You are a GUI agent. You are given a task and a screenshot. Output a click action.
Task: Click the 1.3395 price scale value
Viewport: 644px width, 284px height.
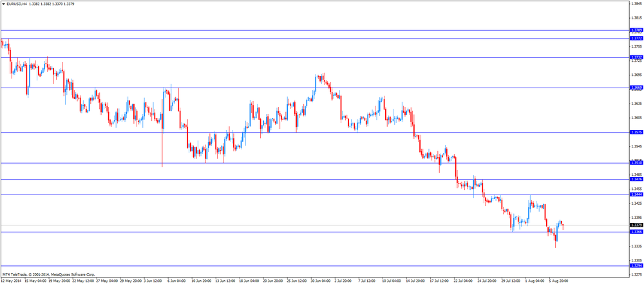pyautogui.click(x=637, y=218)
